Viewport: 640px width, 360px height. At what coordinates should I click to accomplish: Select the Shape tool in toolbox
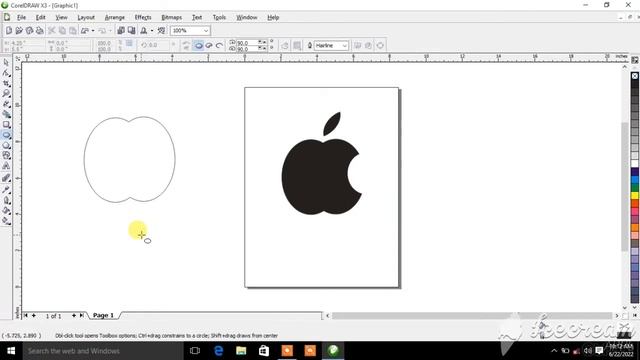point(6,73)
